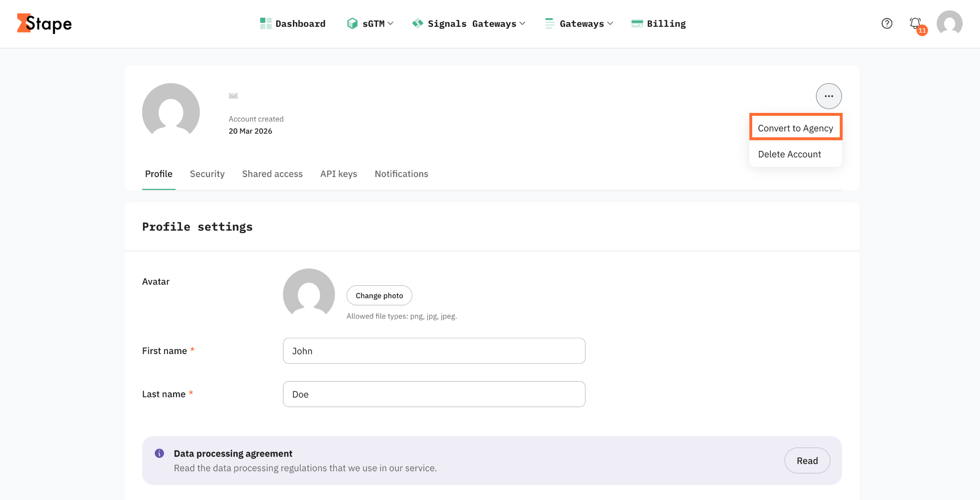980x500 pixels.
Task: Focus the Last name input field
Action: (x=434, y=394)
